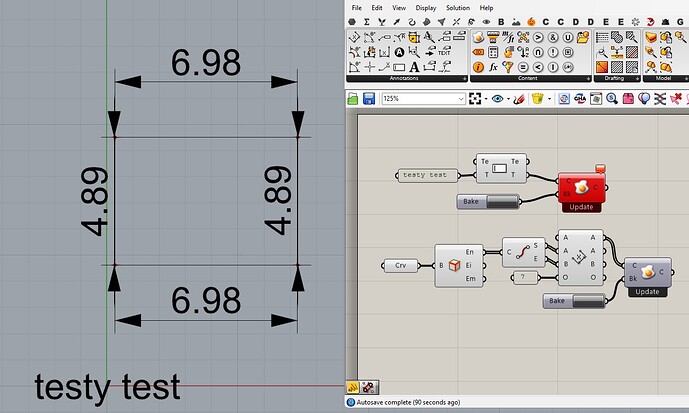Select the orange tag icon in Content panel
689x413 pixels.
(x=478, y=52)
